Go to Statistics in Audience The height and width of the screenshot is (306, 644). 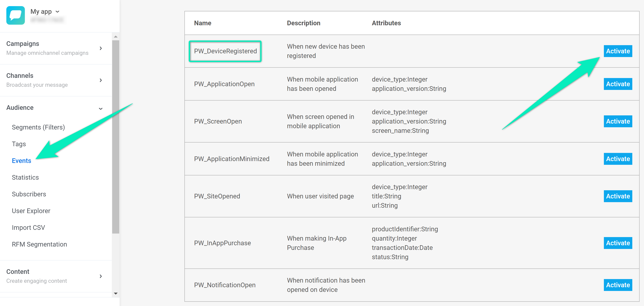coord(25,177)
